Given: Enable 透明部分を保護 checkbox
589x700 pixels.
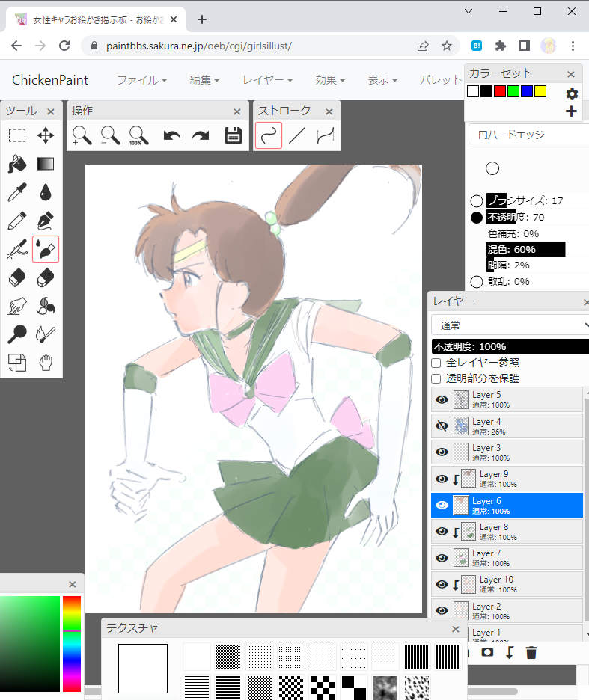Looking at the screenshot, I should coord(436,379).
